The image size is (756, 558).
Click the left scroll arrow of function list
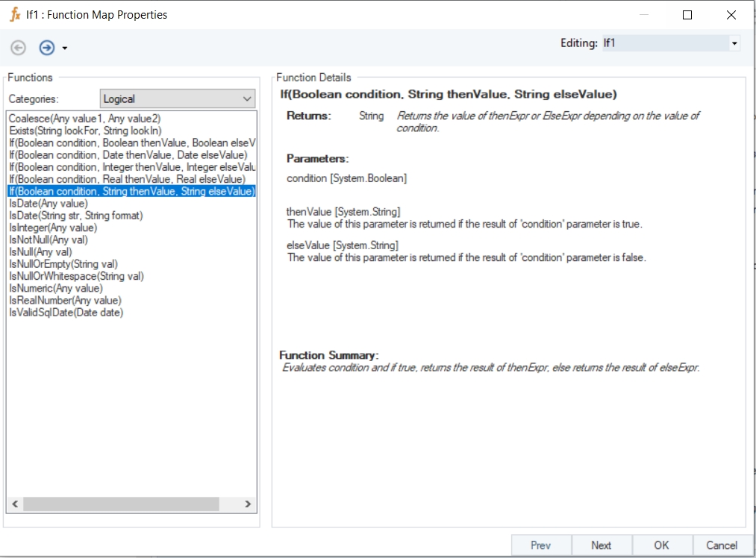(x=15, y=504)
